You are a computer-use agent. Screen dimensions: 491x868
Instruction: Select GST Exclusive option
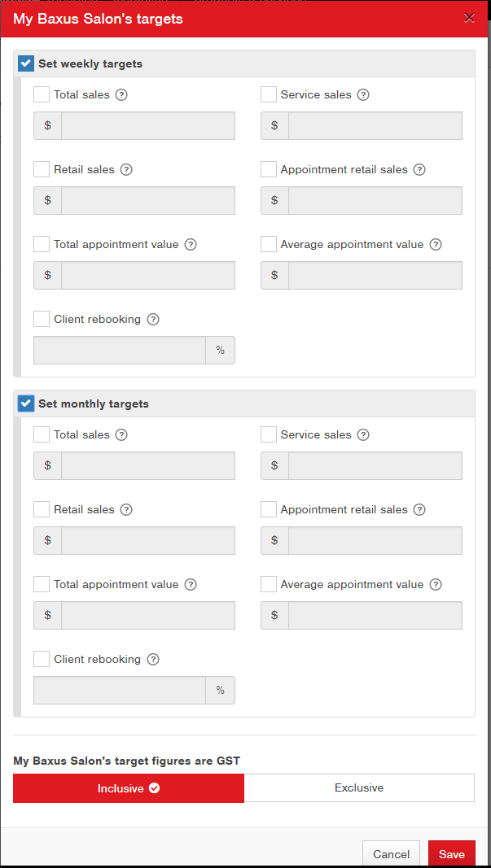click(x=359, y=787)
